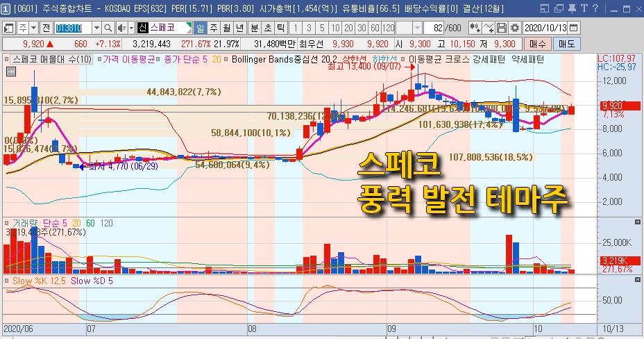Image resolution: width=644 pixels, height=339 pixels.
Task: Toggle 가격 이동평균 indicator square marker
Action: click(x=100, y=60)
